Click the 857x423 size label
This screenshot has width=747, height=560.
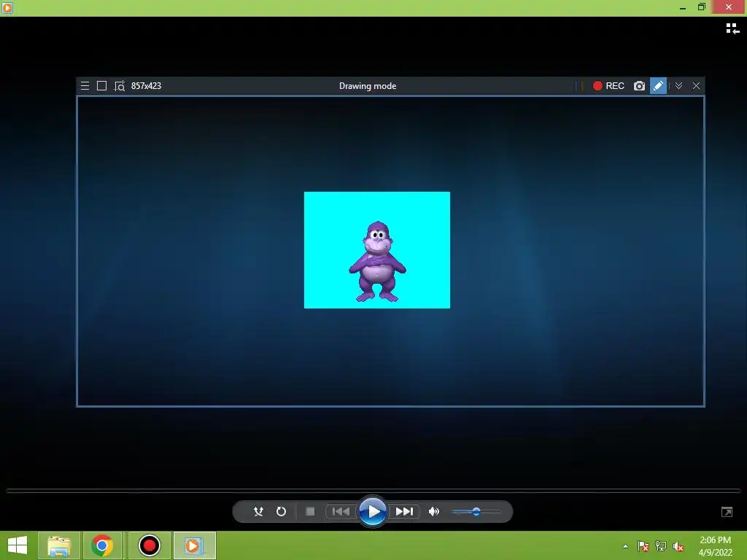point(146,86)
